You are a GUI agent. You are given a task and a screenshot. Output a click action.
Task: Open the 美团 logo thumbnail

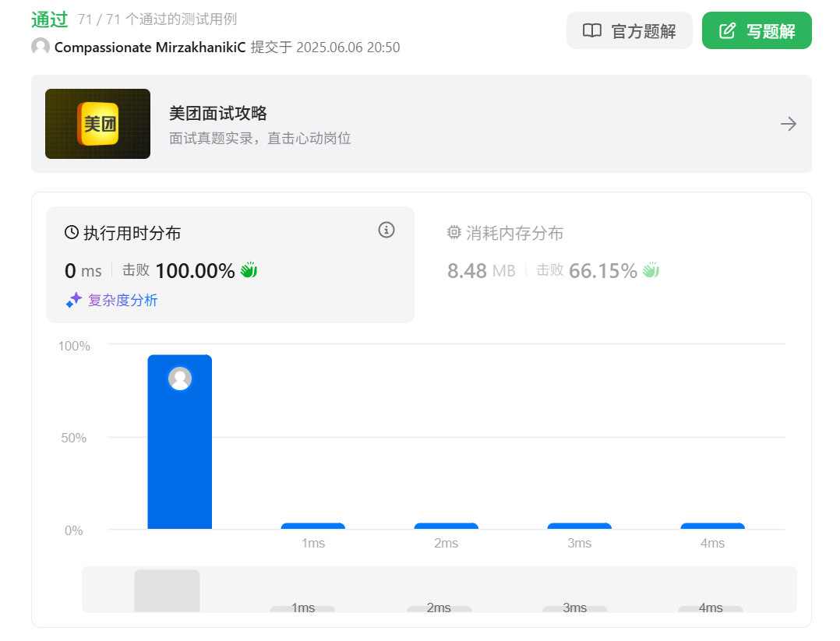pos(97,124)
